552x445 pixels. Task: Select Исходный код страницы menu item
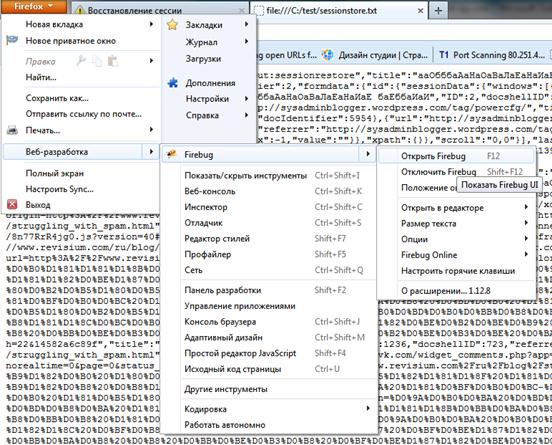(x=269, y=369)
